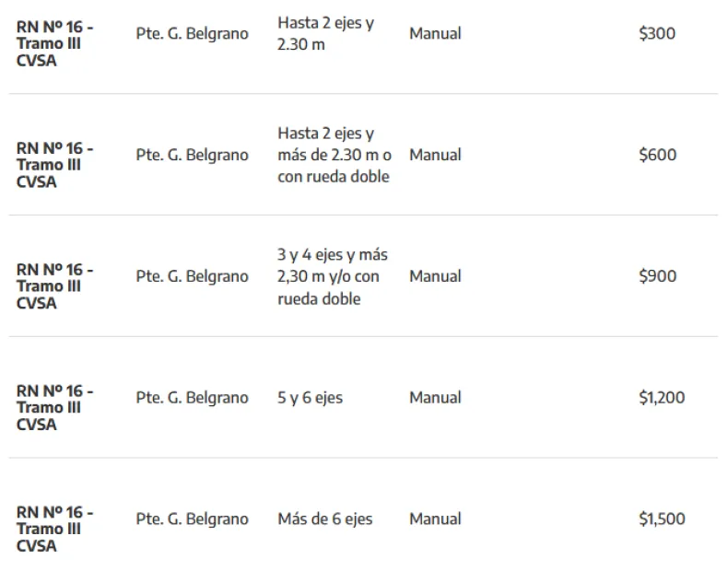Select the "Más de 6 ejes" category
Viewport: 728px width, 571px height.
[x=324, y=519]
